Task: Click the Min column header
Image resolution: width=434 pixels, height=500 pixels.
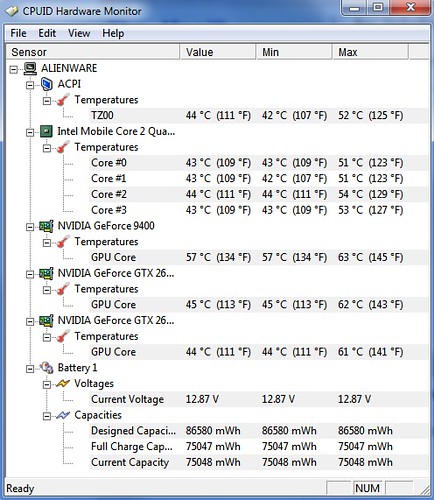Action: click(294, 52)
